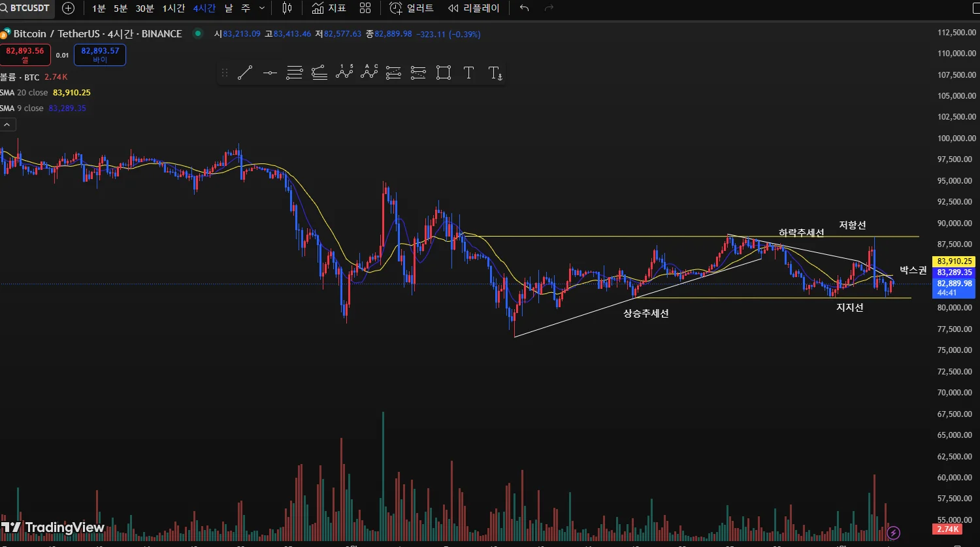Select the 1-5 Elliott wave pattern tool
This screenshot has height=547, width=980.
click(x=344, y=73)
